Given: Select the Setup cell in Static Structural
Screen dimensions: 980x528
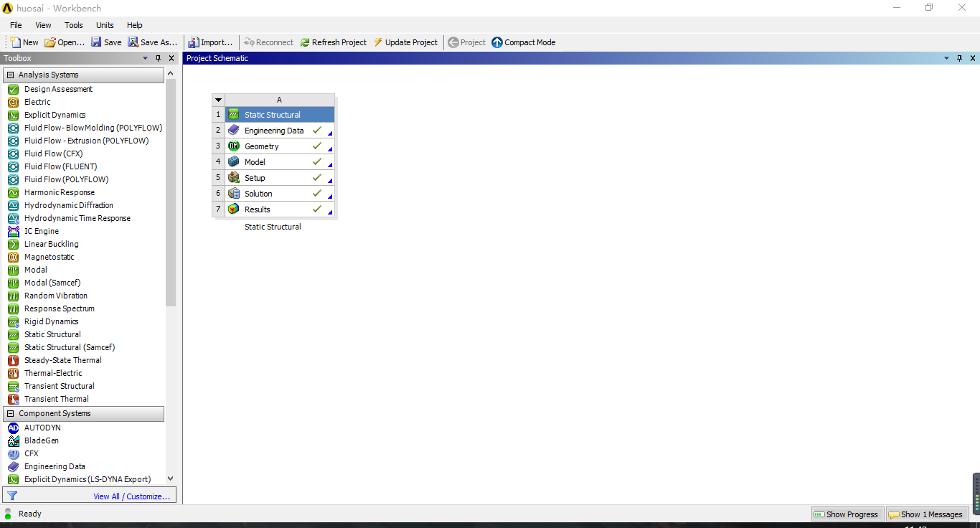Looking at the screenshot, I should (280, 178).
